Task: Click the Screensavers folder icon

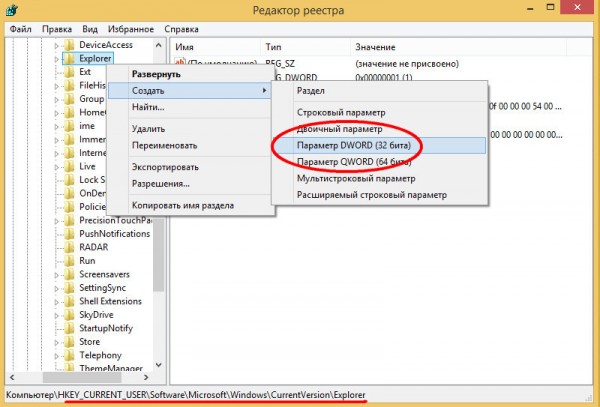Action: coord(68,274)
